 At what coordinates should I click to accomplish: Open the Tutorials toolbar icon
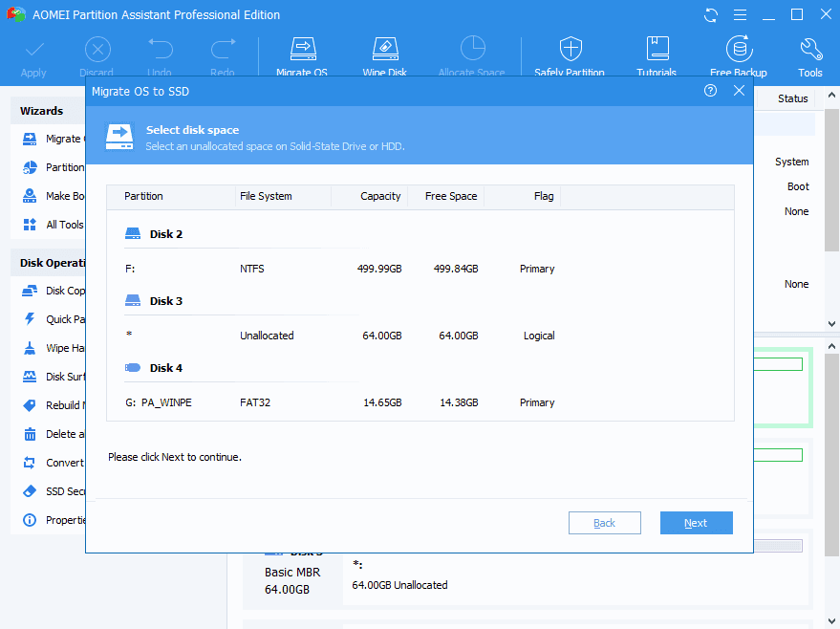[x=657, y=49]
